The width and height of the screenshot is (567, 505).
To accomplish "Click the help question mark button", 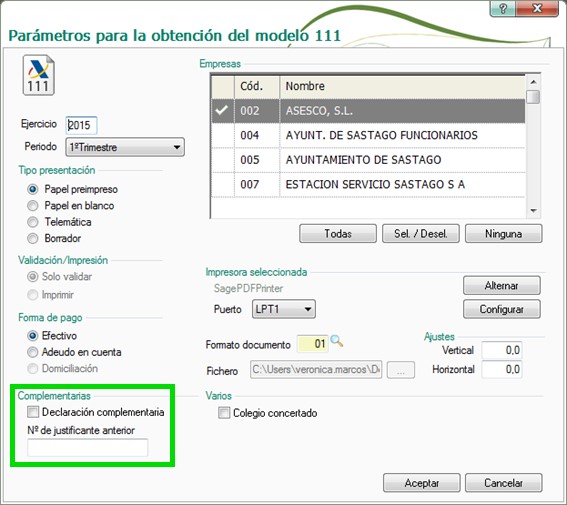I will tap(503, 8).
